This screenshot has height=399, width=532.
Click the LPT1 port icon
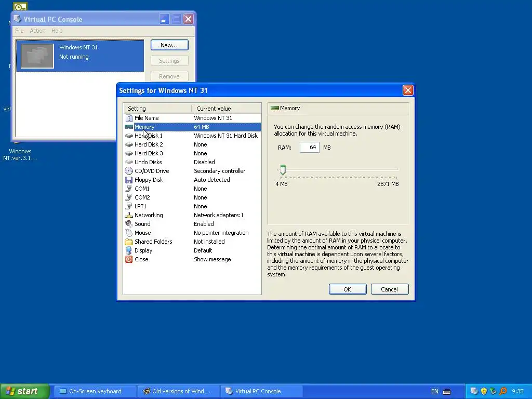coord(129,206)
